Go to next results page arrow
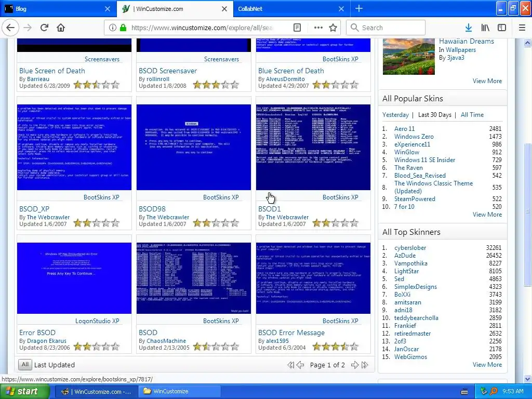This screenshot has height=399, width=532. [x=355, y=365]
